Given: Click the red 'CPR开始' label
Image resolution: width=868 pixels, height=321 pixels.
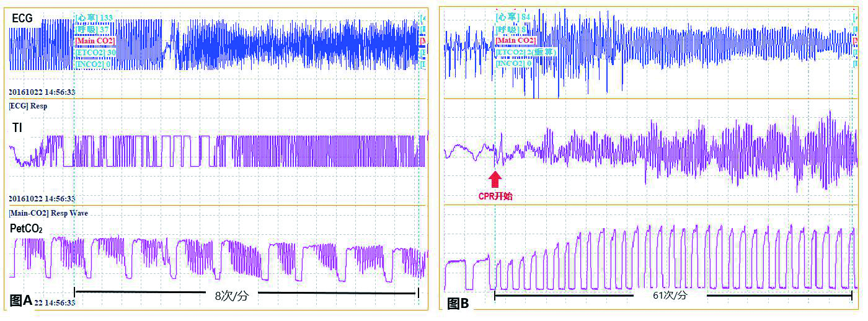Looking at the screenshot, I should coord(495,196).
